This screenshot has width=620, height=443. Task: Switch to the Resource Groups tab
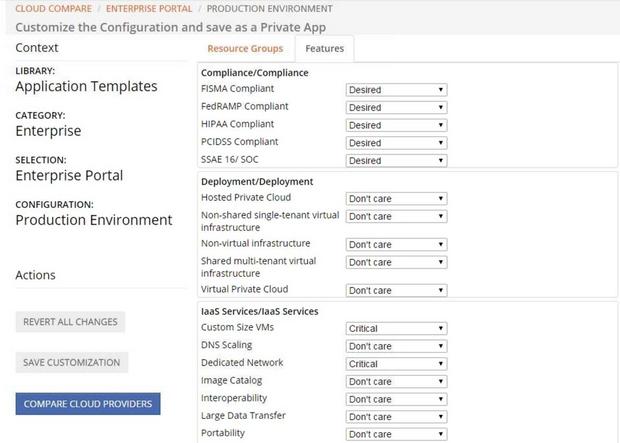click(245, 48)
